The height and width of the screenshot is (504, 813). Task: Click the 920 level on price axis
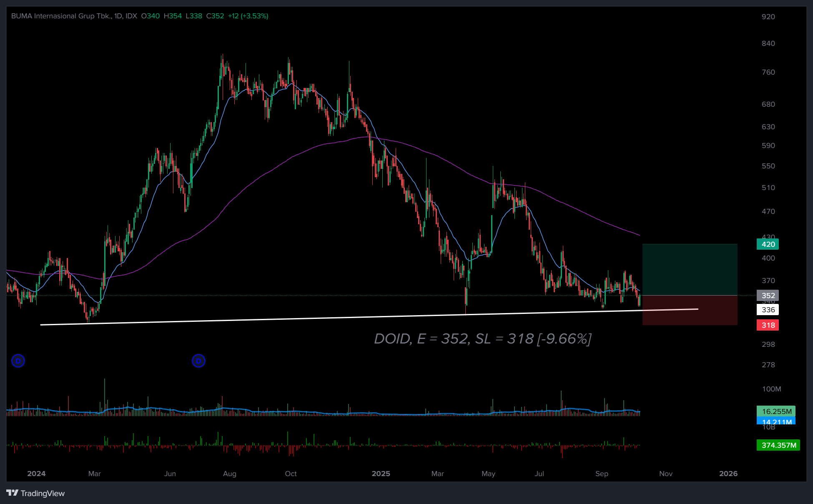pyautogui.click(x=768, y=17)
